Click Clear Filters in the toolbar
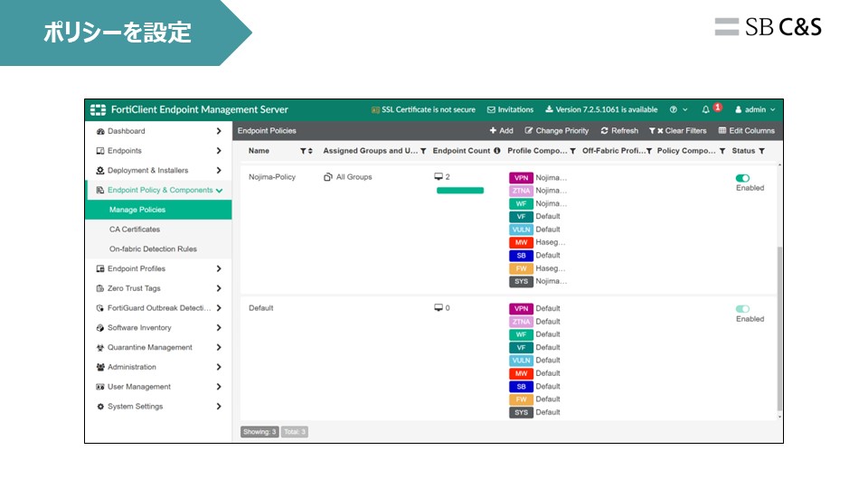Image resolution: width=868 pixels, height=488 pixels. point(678,130)
